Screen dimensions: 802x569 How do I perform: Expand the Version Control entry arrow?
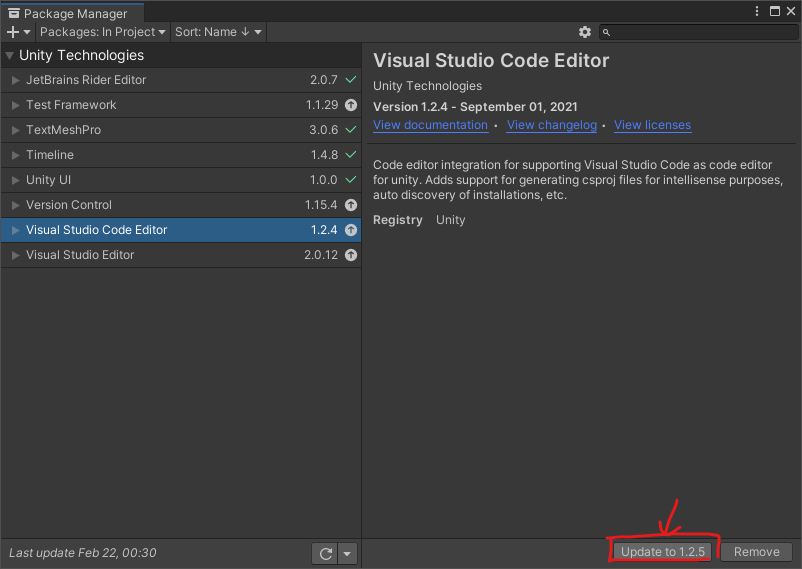point(16,205)
